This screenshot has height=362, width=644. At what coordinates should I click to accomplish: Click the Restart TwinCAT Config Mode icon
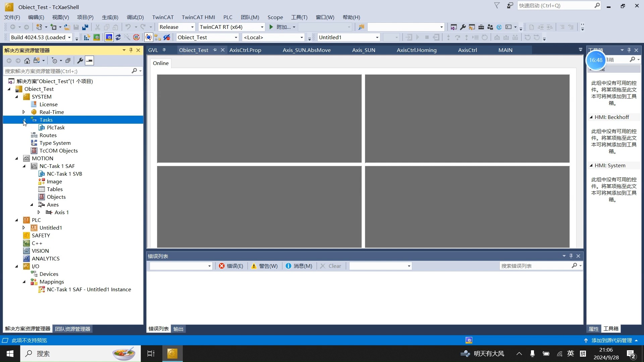click(109, 37)
